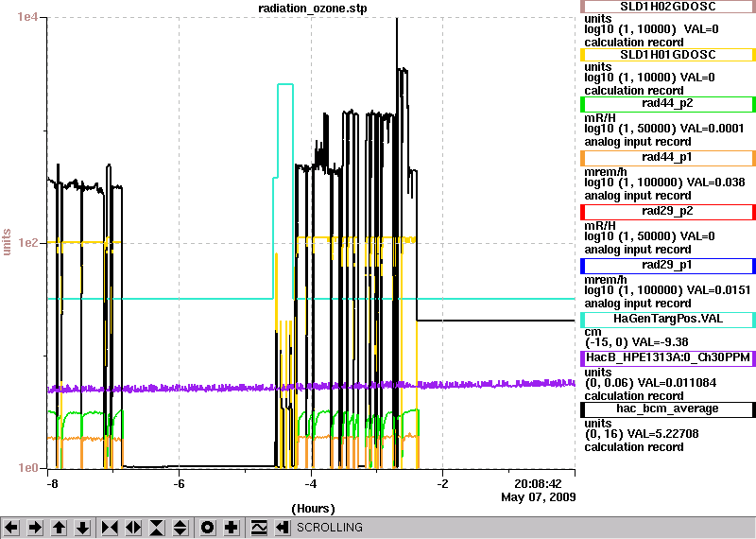Select the rad44_p1 curve legend entry
756x539 pixels.
668,157
